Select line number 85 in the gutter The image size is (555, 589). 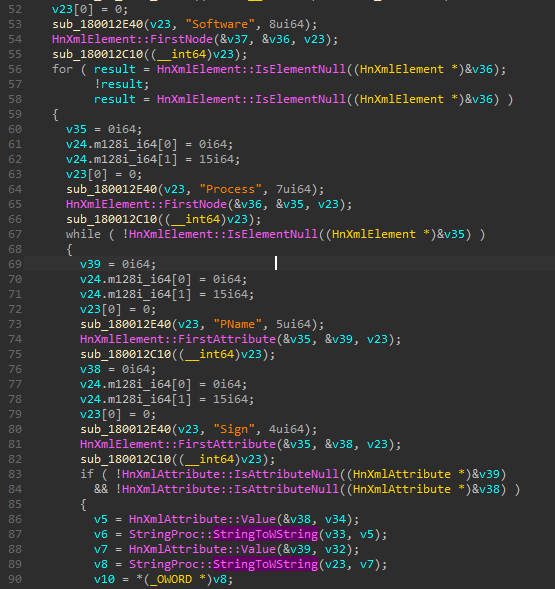click(x=15, y=504)
